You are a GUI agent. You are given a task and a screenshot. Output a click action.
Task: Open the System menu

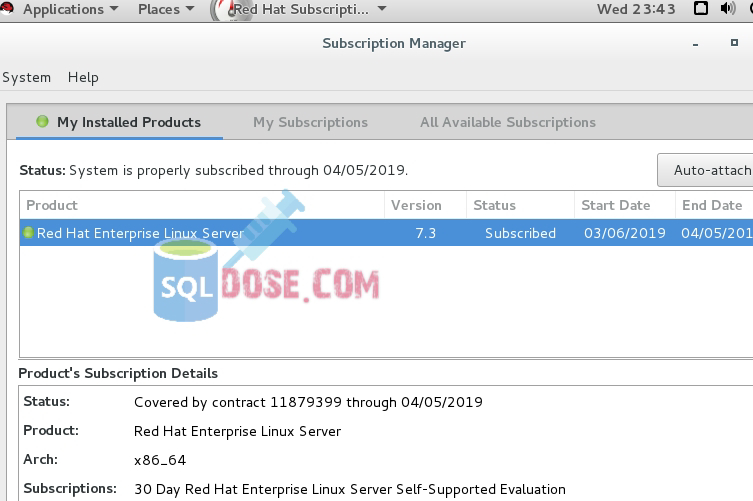(x=26, y=77)
